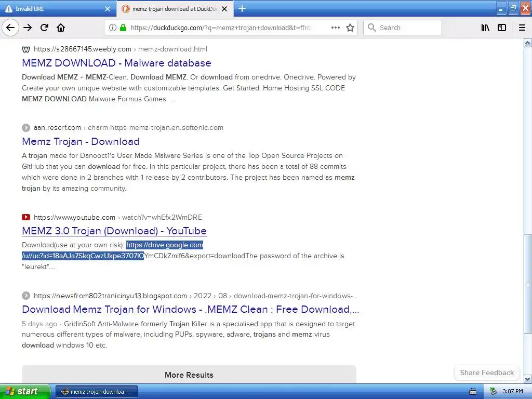Image resolution: width=532 pixels, height=399 pixels.
Task: Click the scrollbar up arrow
Action: tap(527, 43)
